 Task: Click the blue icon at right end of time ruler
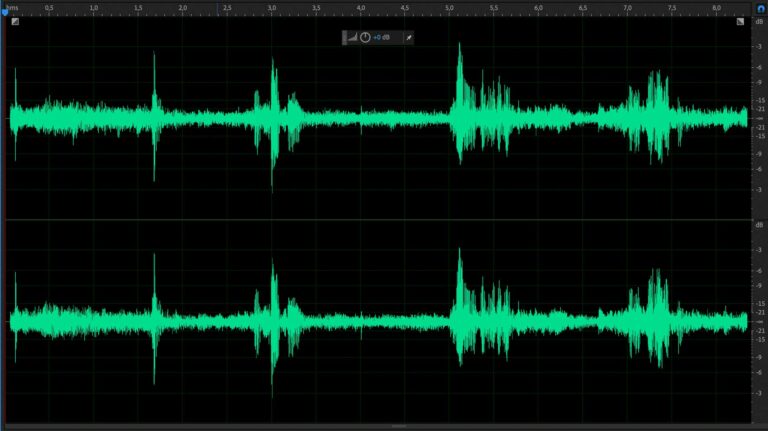760,8
